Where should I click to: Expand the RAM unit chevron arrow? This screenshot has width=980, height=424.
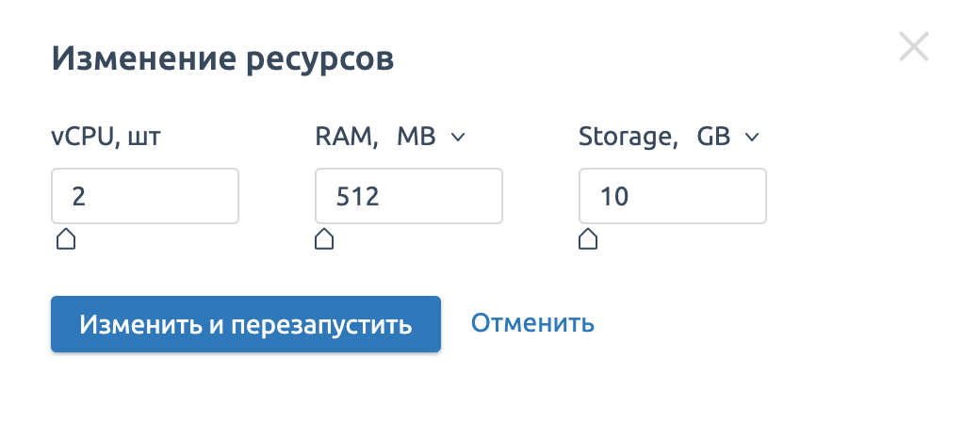click(458, 138)
